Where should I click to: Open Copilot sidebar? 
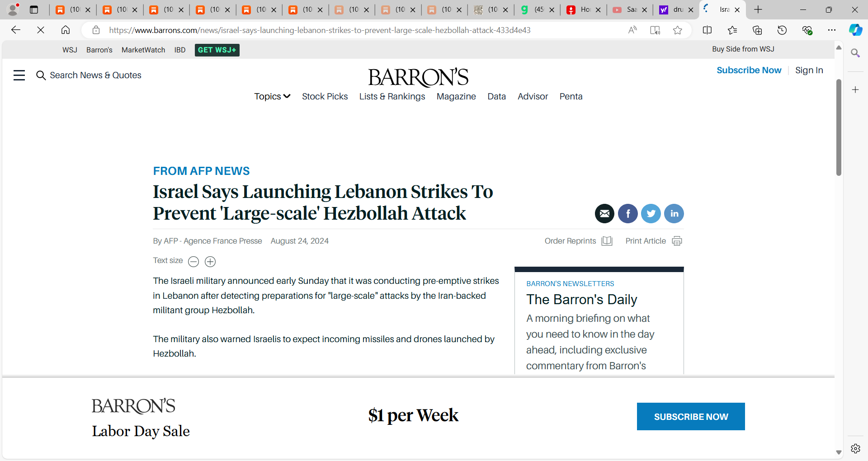pos(855,30)
